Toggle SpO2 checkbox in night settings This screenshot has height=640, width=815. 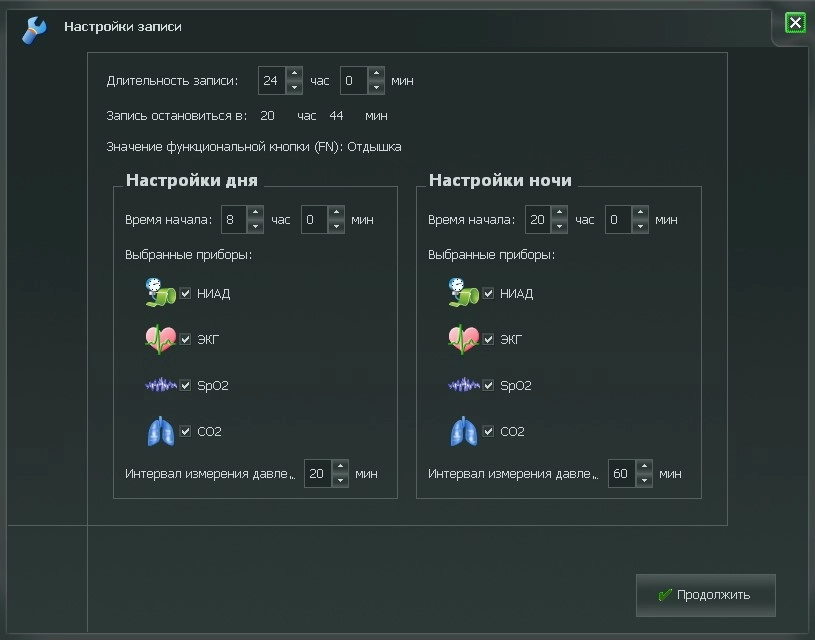[x=488, y=385]
